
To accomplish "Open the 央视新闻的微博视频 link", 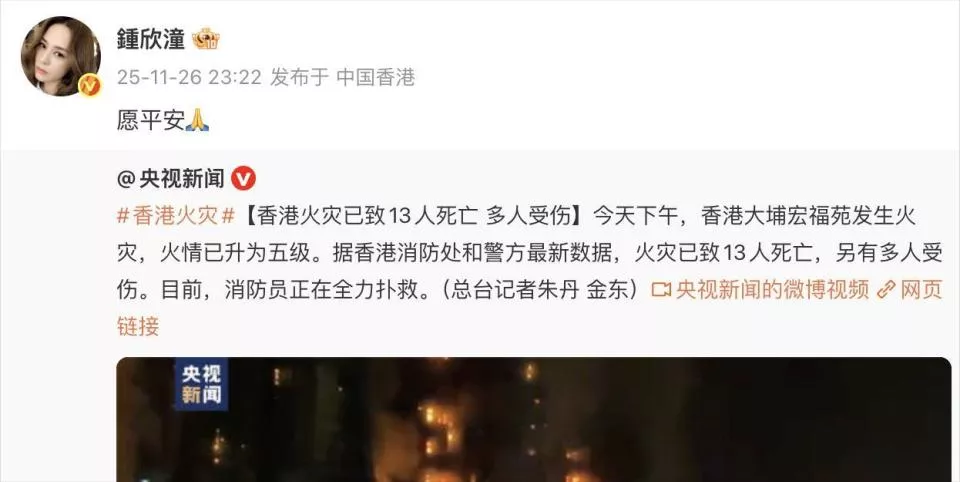I will pos(772,290).
